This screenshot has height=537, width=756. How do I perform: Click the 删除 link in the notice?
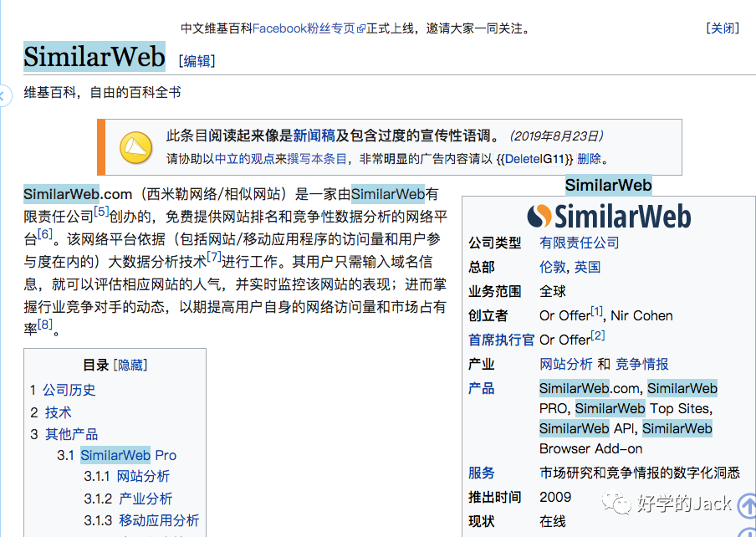(x=590, y=159)
